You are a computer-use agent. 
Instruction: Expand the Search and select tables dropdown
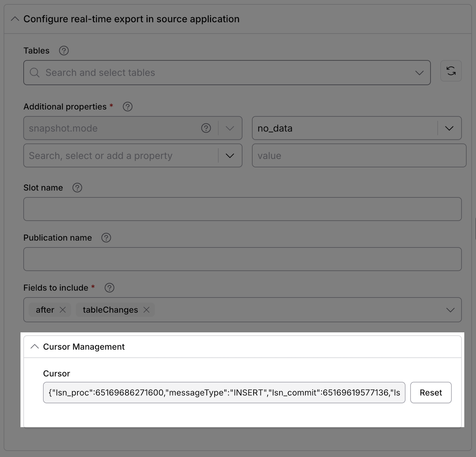[420, 73]
